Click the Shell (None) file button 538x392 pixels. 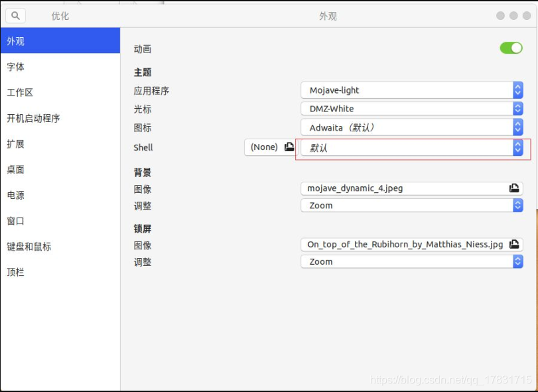point(270,147)
